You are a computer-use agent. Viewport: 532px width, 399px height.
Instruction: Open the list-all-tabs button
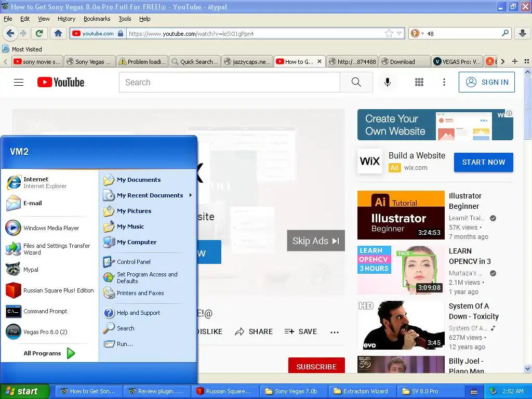527,61
